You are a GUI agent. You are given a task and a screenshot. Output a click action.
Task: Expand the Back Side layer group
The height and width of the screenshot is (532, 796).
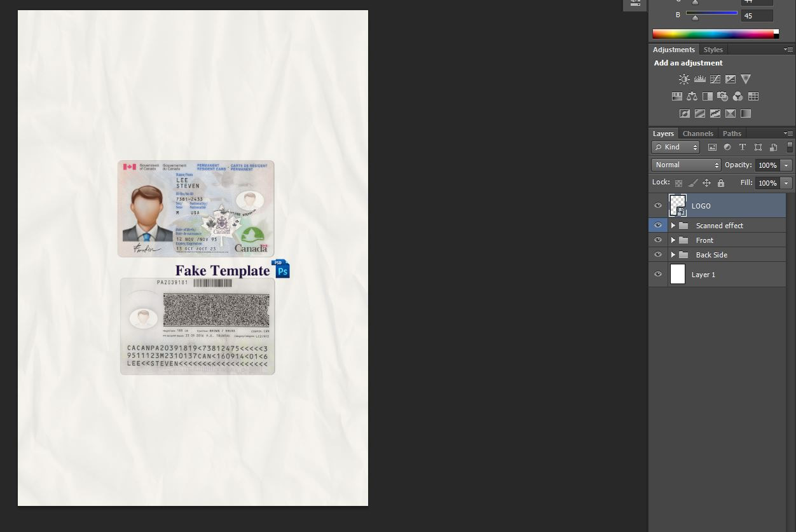pyautogui.click(x=673, y=255)
